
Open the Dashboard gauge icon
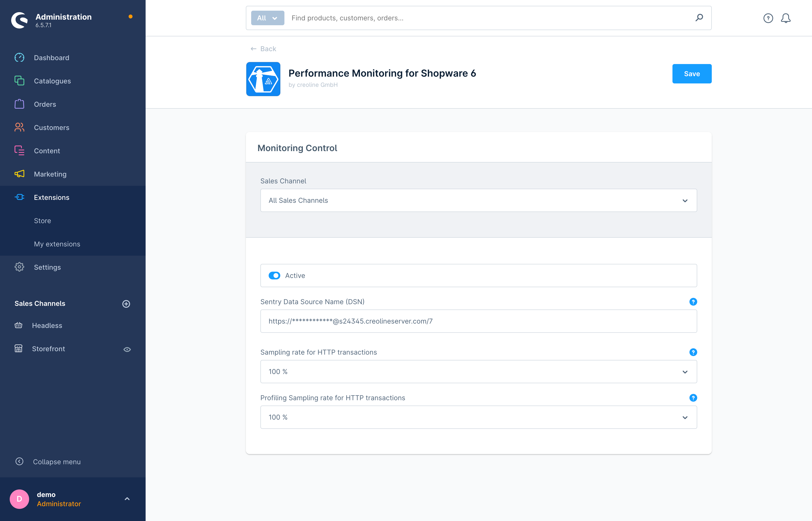[19, 57]
